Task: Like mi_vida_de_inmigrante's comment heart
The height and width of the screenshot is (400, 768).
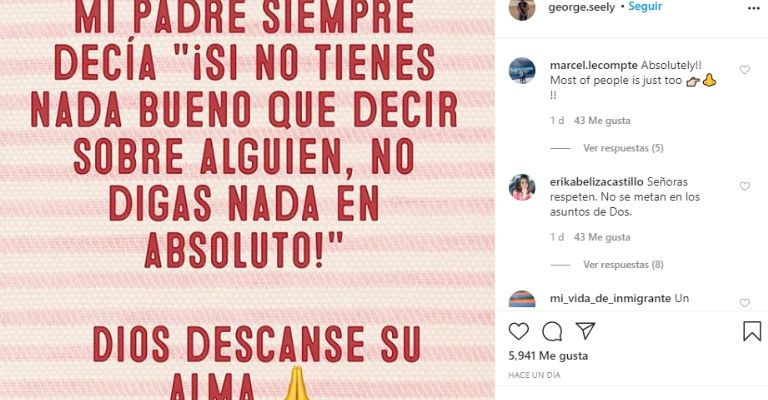Action: point(744,303)
